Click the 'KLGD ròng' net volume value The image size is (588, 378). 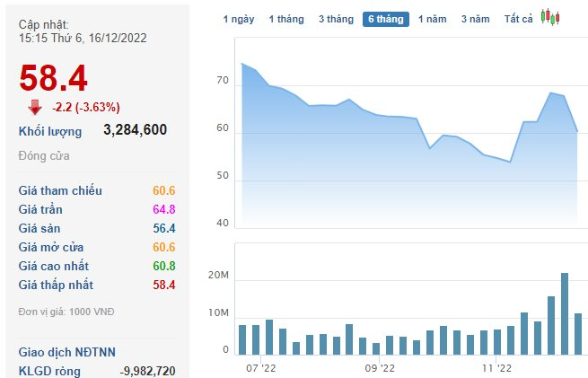click(147, 371)
